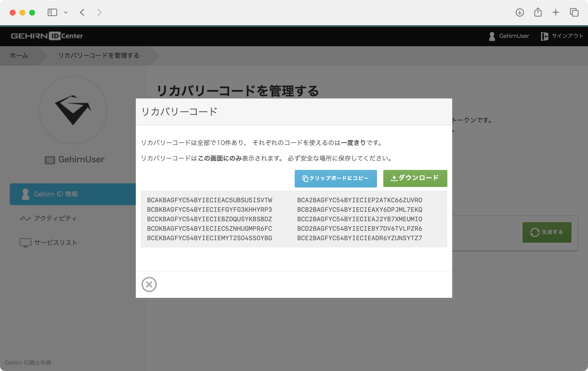Click the download arrow icon on ダウンロード
Image resolution: width=588 pixels, height=371 pixels.
click(395, 178)
